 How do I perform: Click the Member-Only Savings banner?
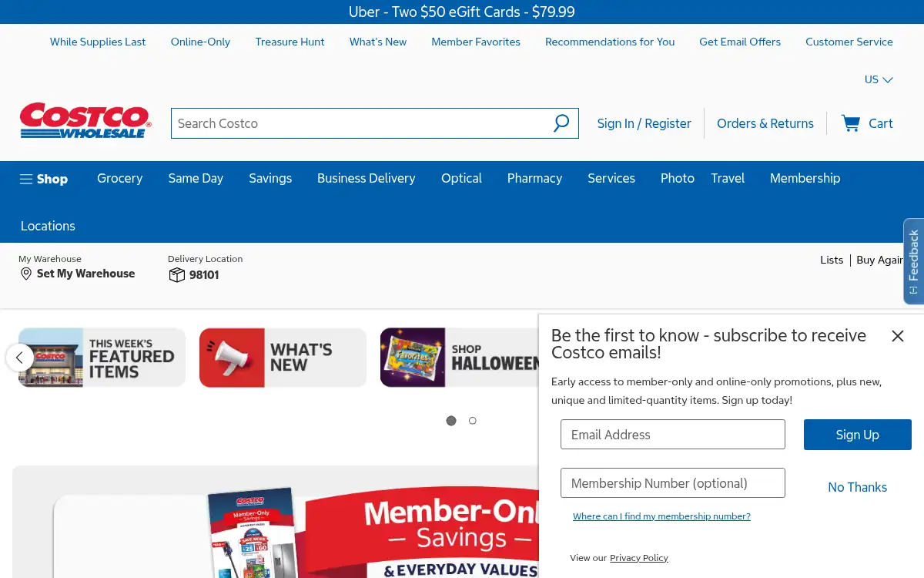tap(276, 522)
